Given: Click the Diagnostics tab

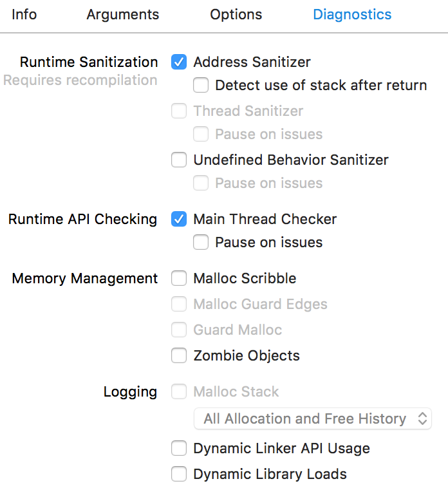Looking at the screenshot, I should [x=352, y=14].
